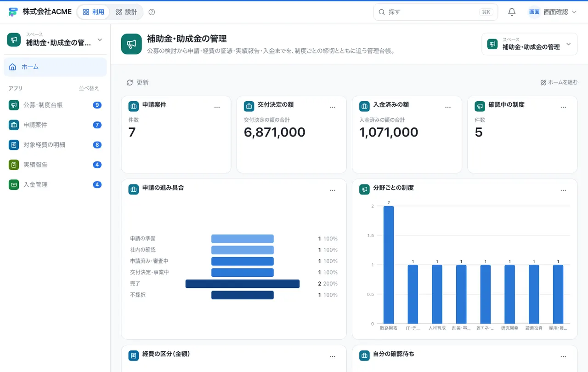Go to ホーム in the sidebar
Viewport: 588px width, 372px height.
click(55, 67)
